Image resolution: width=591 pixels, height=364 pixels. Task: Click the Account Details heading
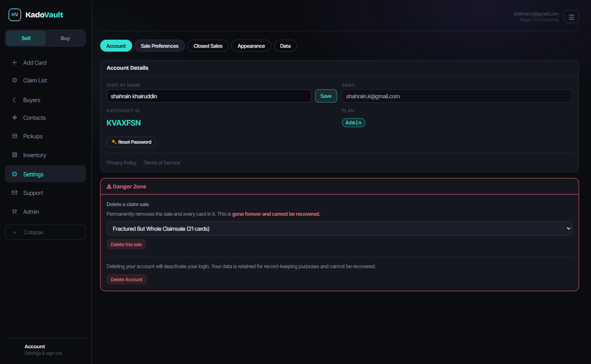pyautogui.click(x=128, y=68)
